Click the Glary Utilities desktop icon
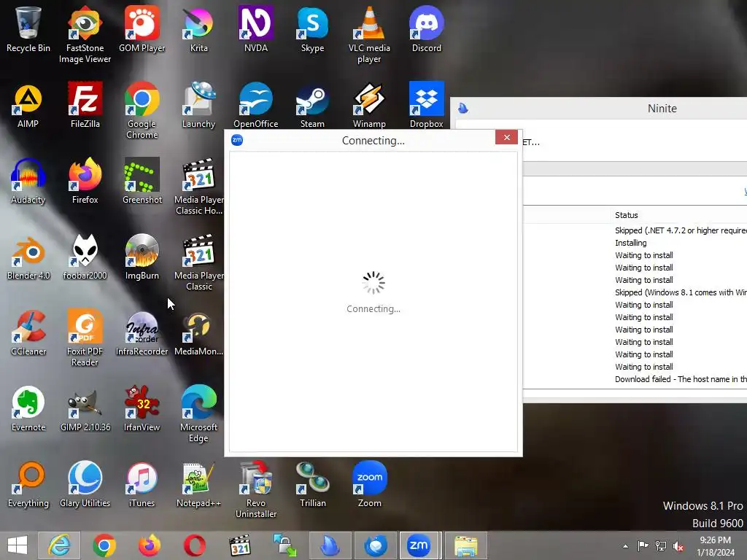The width and height of the screenshot is (747, 560). click(x=85, y=484)
